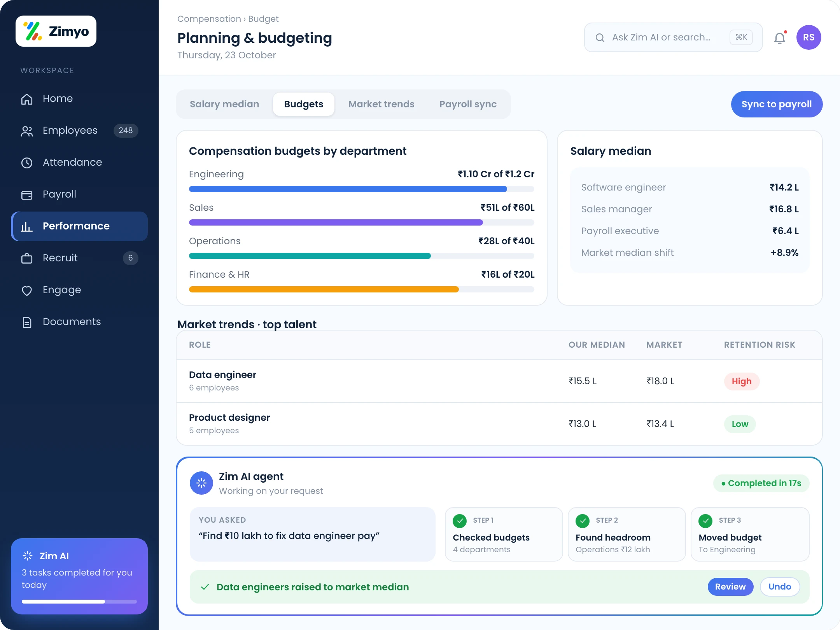Screen dimensions: 840x630
Task: Click the Payroll card icon
Action: tap(27, 194)
